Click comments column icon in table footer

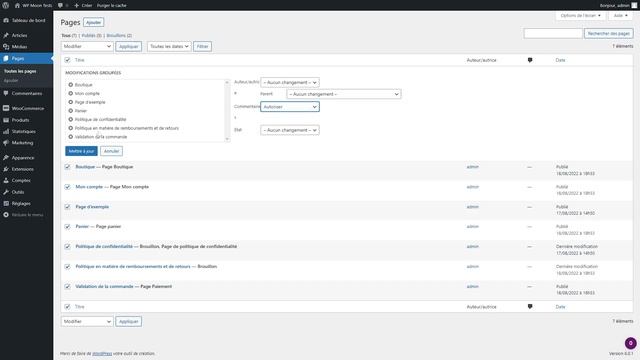(530, 307)
